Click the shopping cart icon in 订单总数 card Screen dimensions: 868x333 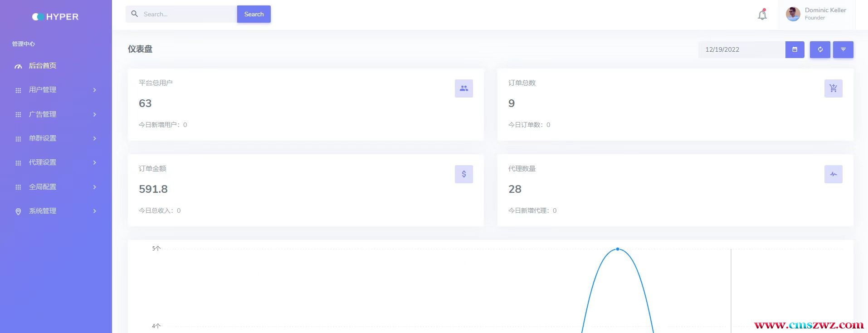(x=833, y=88)
